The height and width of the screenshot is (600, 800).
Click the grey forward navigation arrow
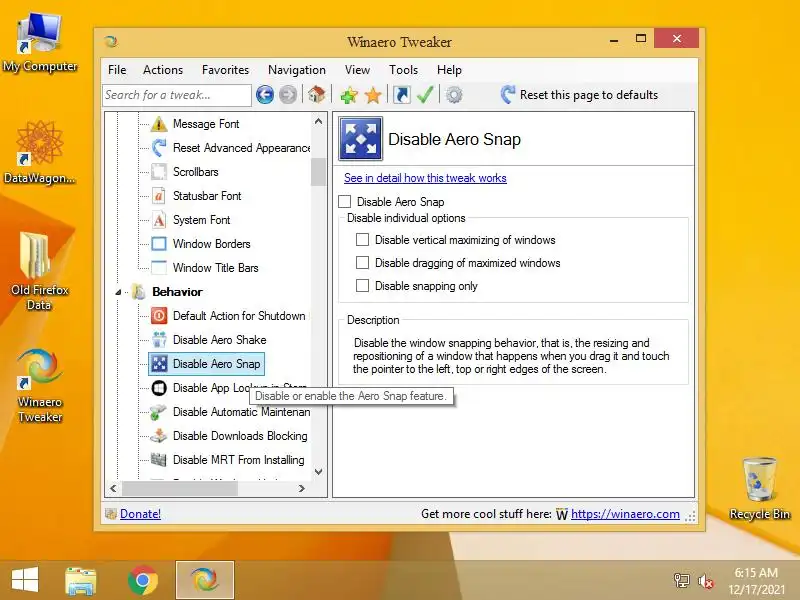(288, 95)
